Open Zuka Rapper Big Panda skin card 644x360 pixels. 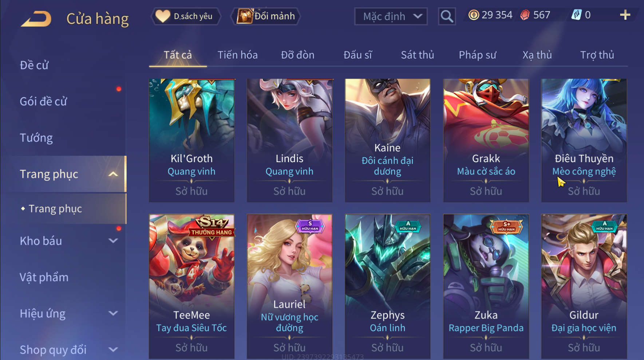[x=486, y=286]
